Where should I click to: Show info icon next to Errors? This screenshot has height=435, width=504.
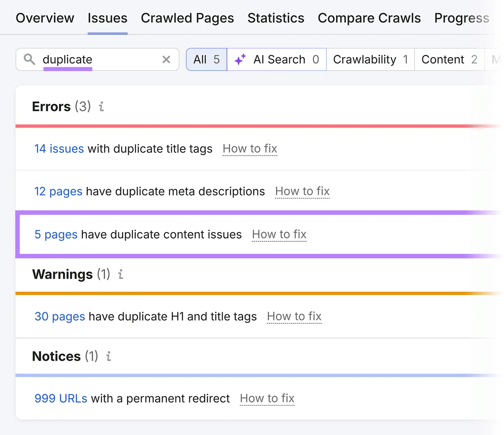tap(101, 107)
